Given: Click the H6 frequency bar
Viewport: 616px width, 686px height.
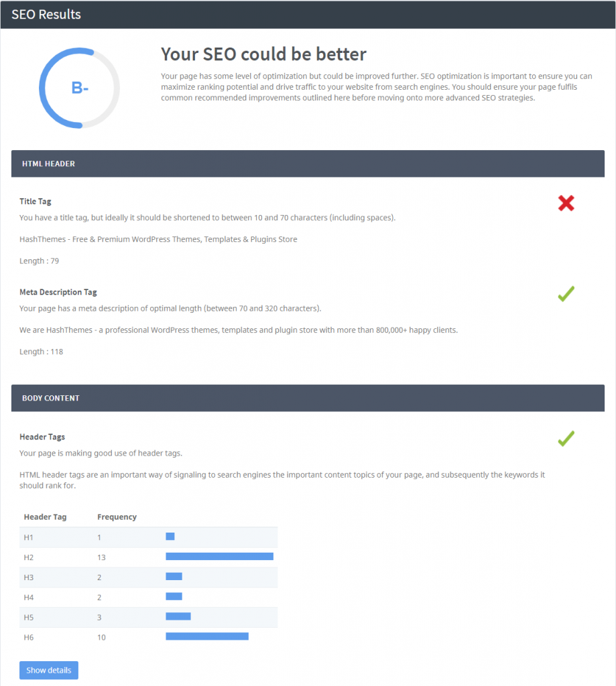Looking at the screenshot, I should point(207,636).
